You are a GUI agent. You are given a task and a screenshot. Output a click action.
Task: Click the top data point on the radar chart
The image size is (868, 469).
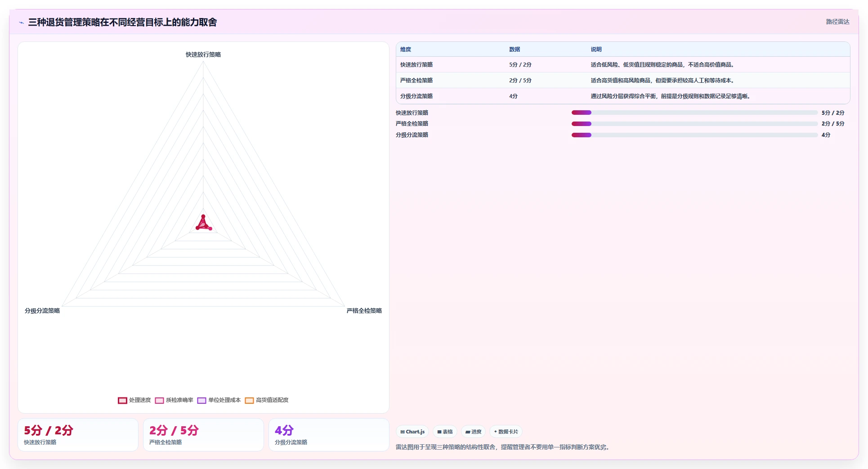(x=203, y=216)
